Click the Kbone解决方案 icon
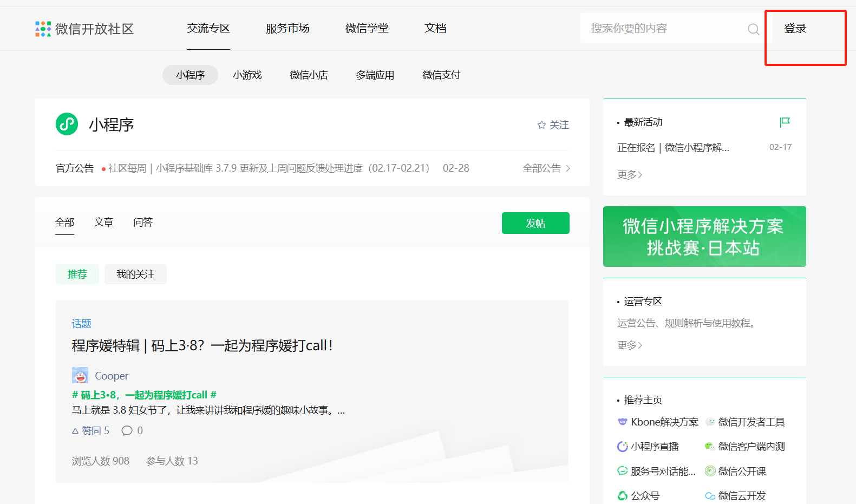 click(x=623, y=422)
